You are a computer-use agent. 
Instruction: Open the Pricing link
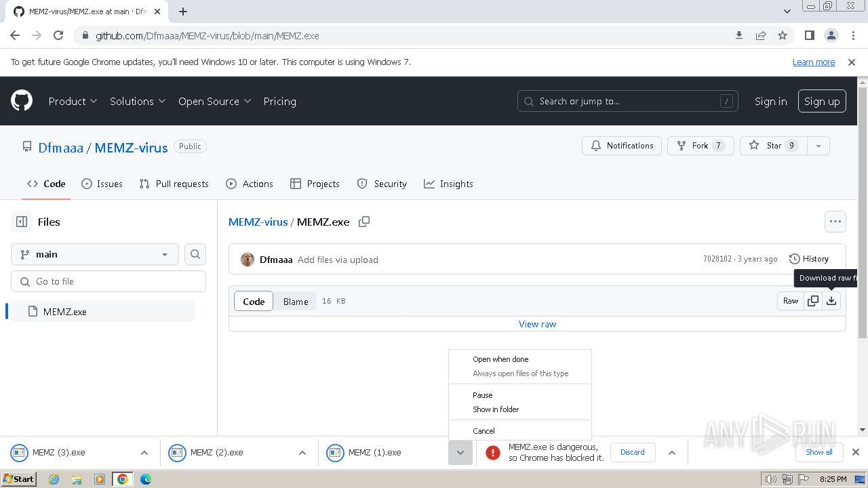[279, 101]
